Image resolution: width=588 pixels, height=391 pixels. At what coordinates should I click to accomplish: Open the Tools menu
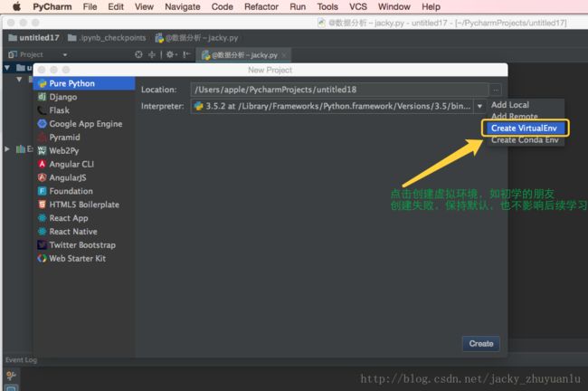[x=327, y=6]
